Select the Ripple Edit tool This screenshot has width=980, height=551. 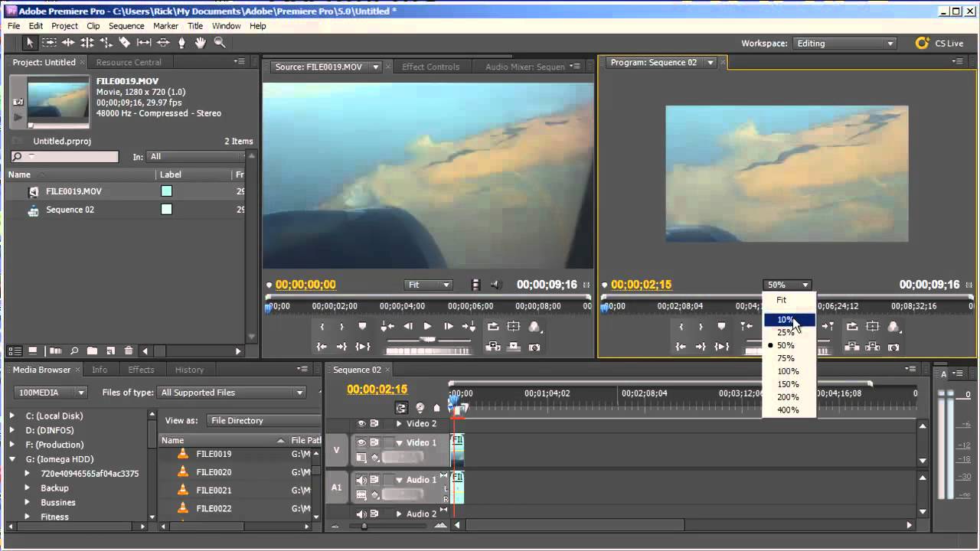tap(68, 44)
